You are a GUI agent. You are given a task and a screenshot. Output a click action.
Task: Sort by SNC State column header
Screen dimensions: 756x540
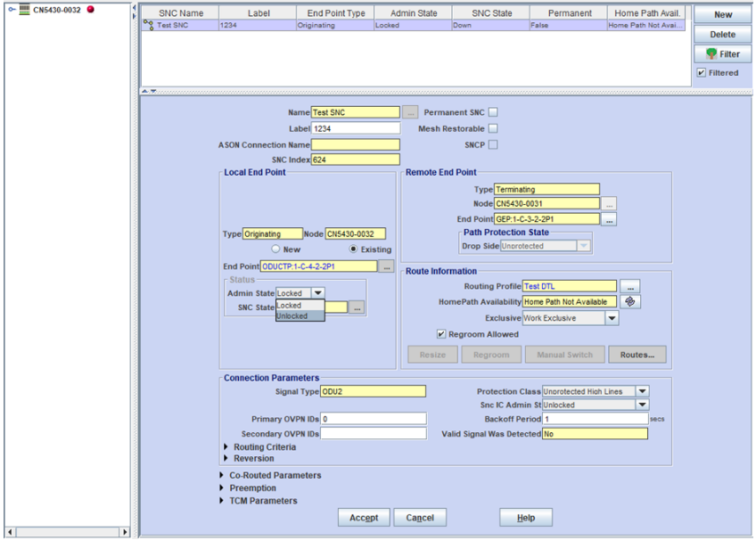491,13
